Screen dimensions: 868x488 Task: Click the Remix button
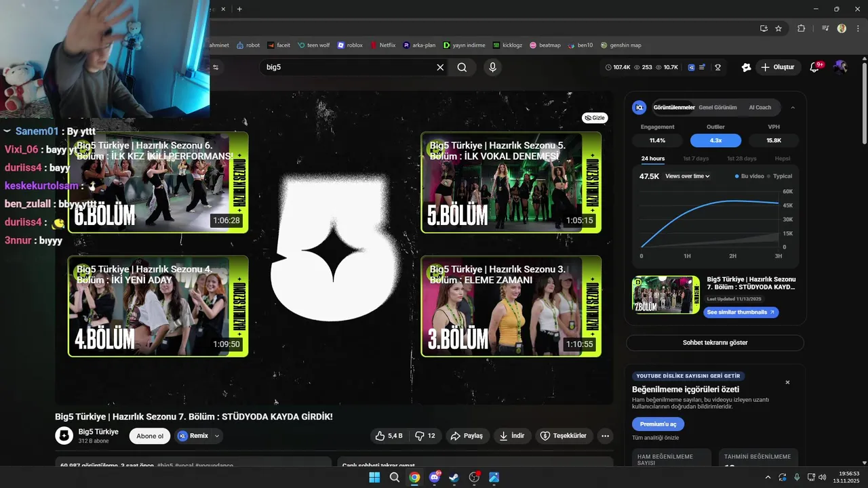point(193,436)
